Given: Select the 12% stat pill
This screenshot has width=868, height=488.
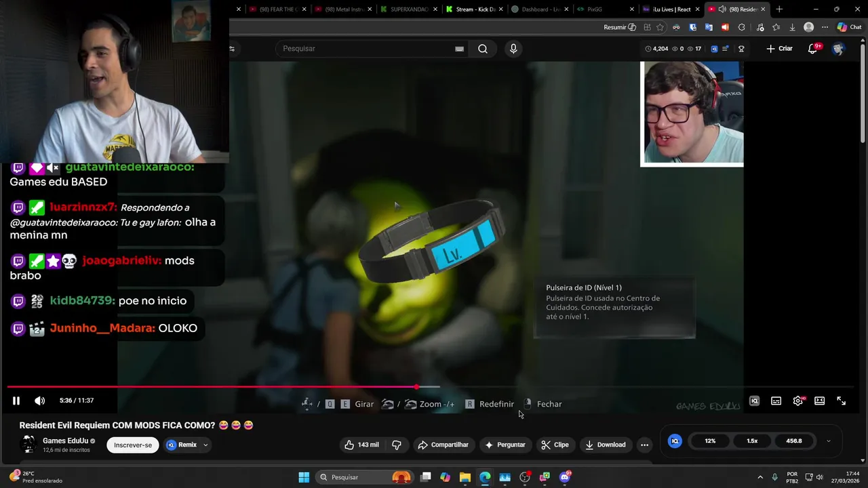Looking at the screenshot, I should (710, 441).
